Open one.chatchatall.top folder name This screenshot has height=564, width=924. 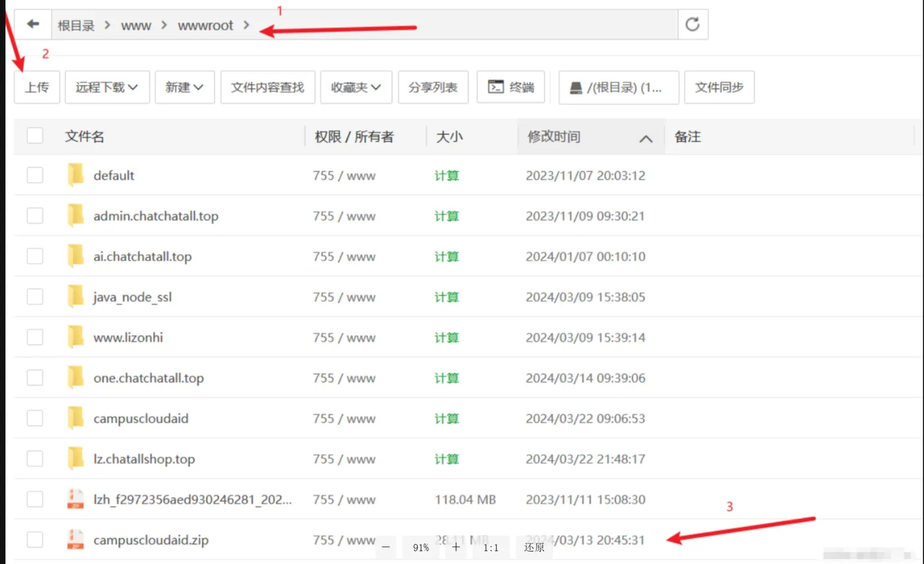(148, 379)
